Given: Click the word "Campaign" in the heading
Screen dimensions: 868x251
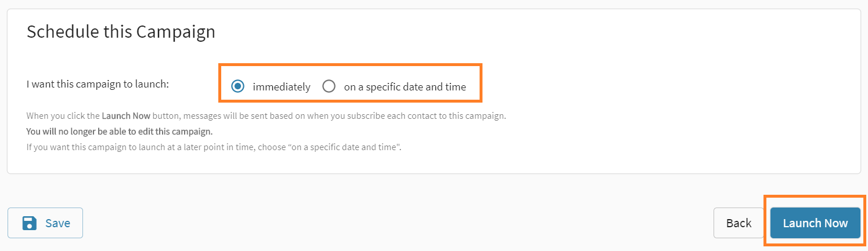Looking at the screenshot, I should tap(175, 31).
